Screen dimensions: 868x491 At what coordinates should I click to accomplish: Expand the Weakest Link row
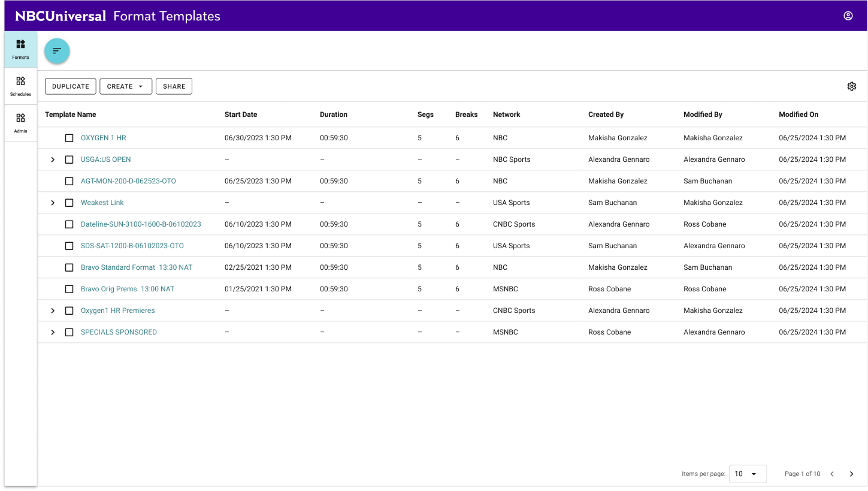coord(53,203)
